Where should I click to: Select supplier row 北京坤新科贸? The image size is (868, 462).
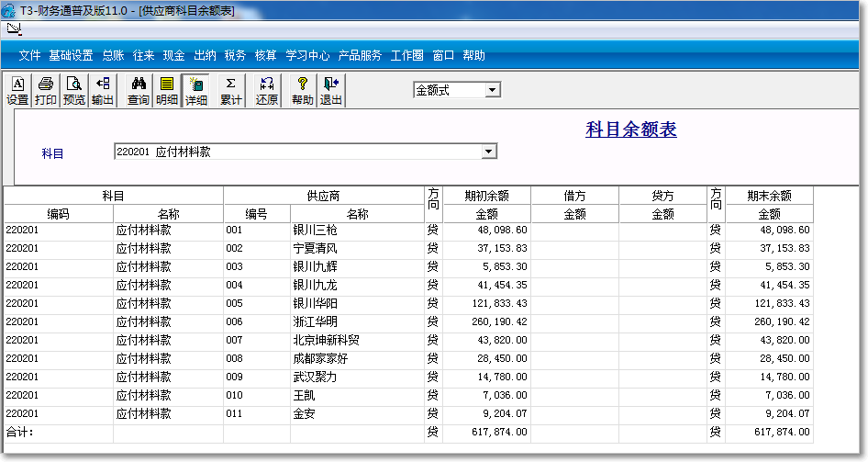[408, 340]
